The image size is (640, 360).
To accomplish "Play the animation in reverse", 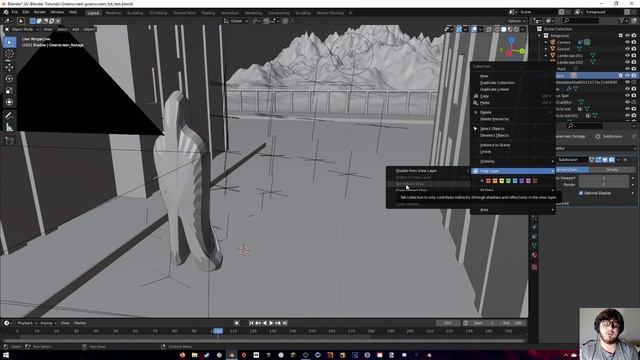I will [265, 323].
